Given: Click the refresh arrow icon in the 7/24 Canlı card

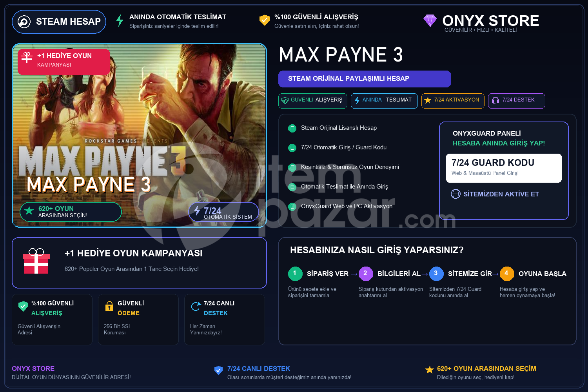Looking at the screenshot, I should pos(196,307).
